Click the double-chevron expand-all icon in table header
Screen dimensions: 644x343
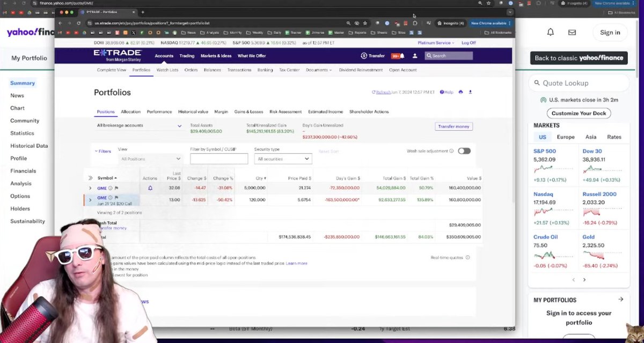(90, 178)
